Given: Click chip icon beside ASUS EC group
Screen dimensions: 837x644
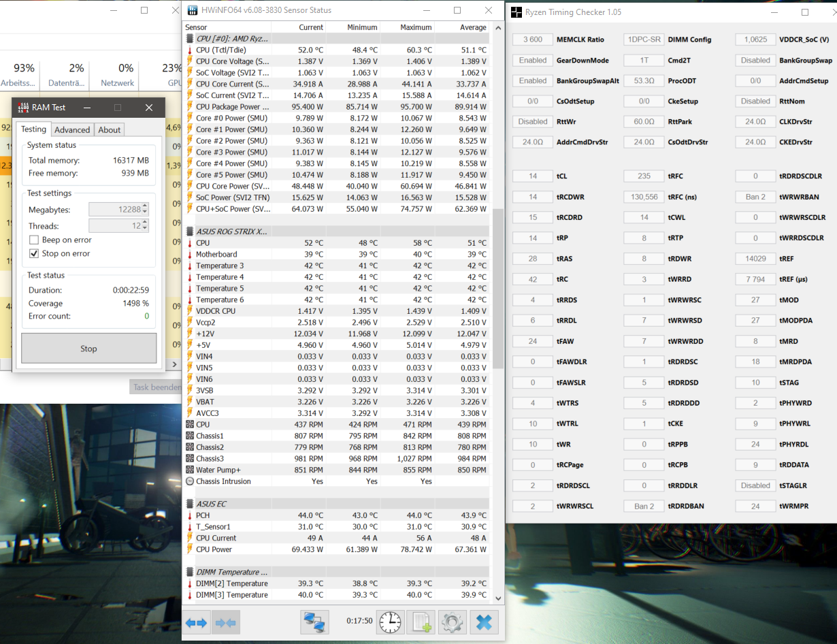Looking at the screenshot, I should point(190,504).
